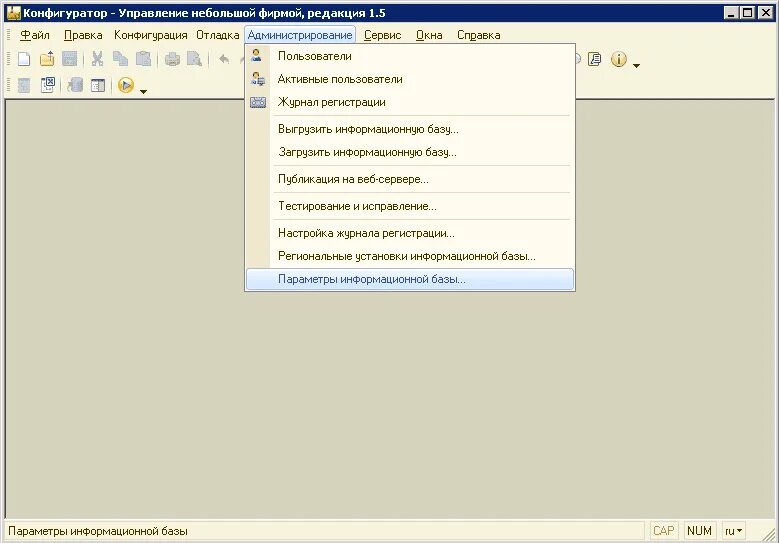This screenshot has height=543, width=779.
Task: Open the Справка menu
Action: tap(478, 35)
